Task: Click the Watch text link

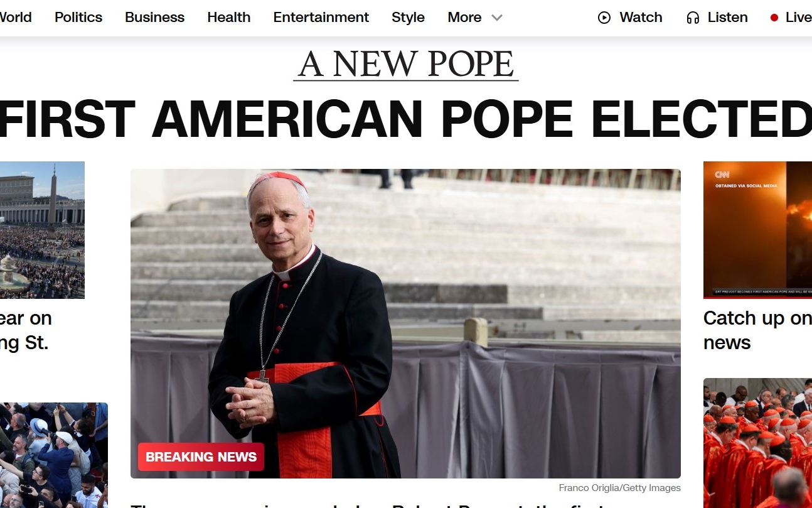Action: coord(641,18)
